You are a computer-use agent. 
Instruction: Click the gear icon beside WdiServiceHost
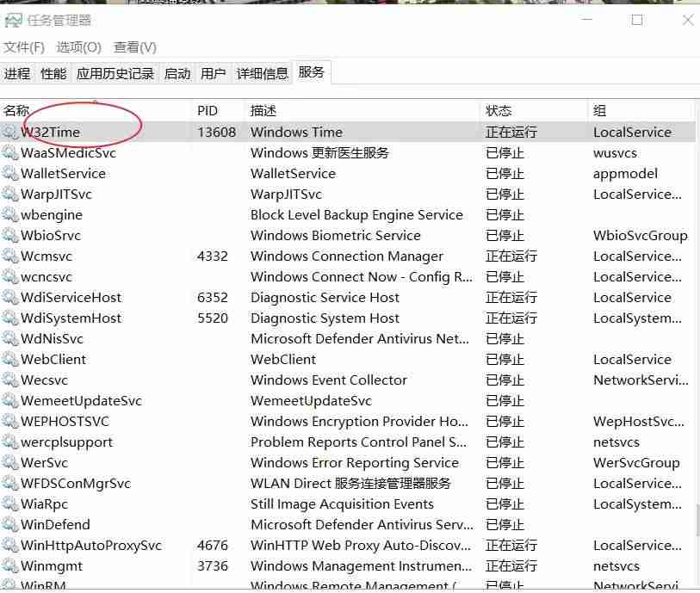tap(9, 297)
